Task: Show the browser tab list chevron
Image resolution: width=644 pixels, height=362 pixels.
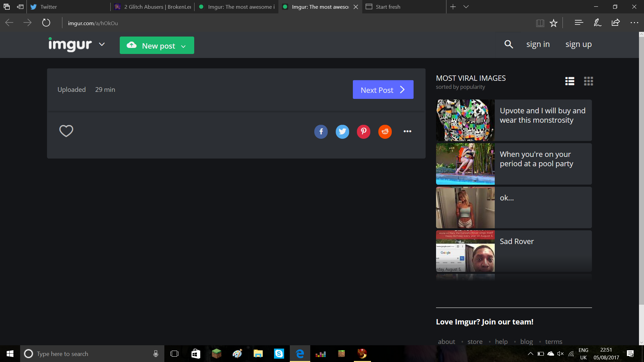Action: 466,7
